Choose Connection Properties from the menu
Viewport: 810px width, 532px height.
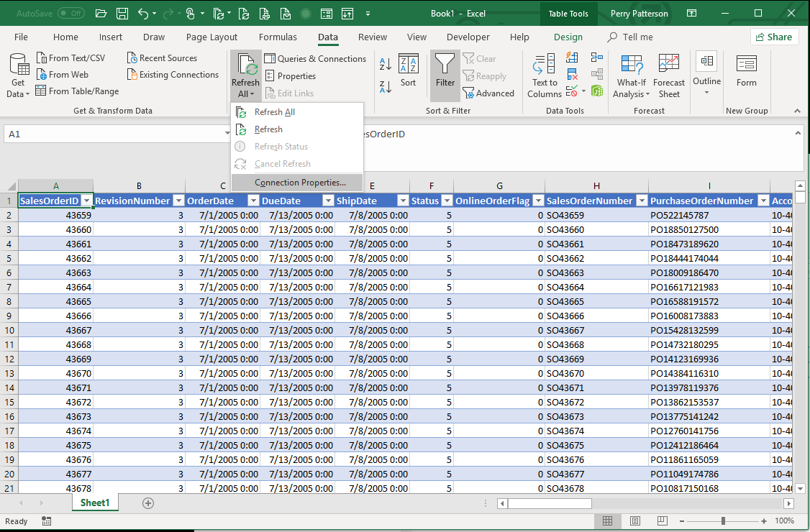coord(300,183)
